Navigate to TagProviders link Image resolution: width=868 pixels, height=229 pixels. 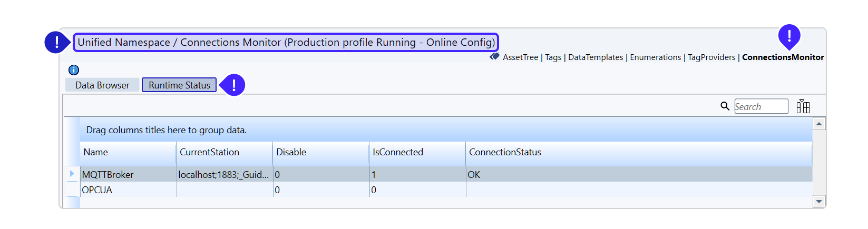click(x=711, y=57)
